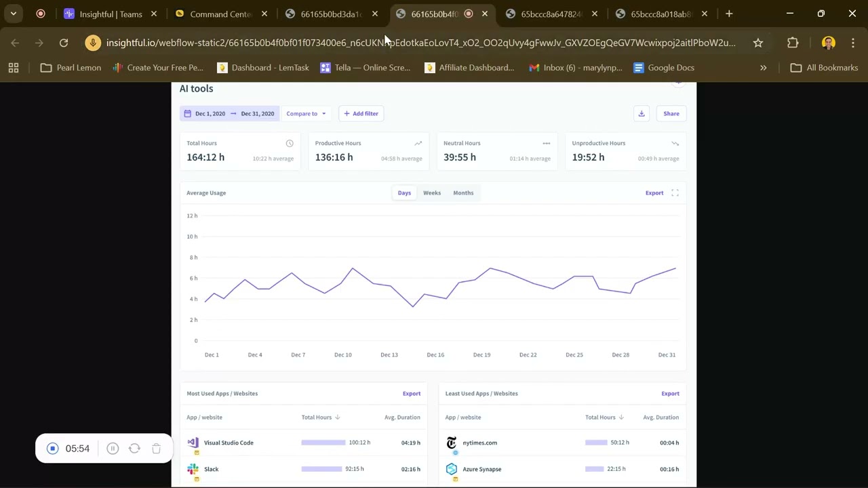Restart the recording in the recorder widget

tap(134, 449)
